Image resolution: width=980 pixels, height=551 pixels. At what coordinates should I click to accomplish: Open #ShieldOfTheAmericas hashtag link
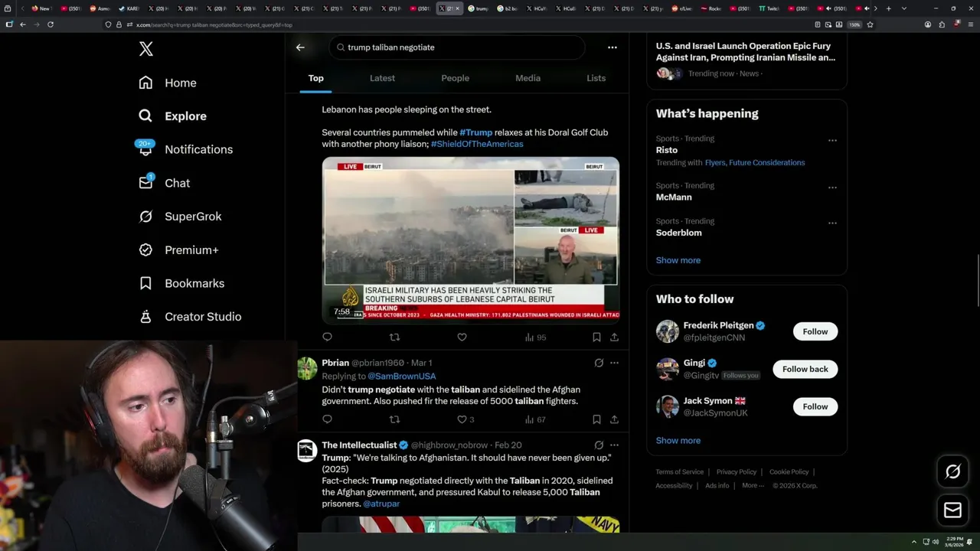pyautogui.click(x=477, y=144)
